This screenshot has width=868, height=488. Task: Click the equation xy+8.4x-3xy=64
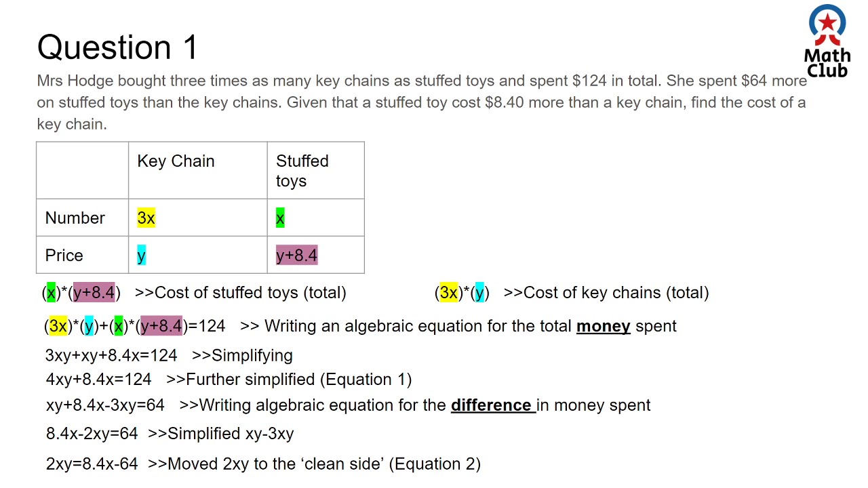(105, 405)
